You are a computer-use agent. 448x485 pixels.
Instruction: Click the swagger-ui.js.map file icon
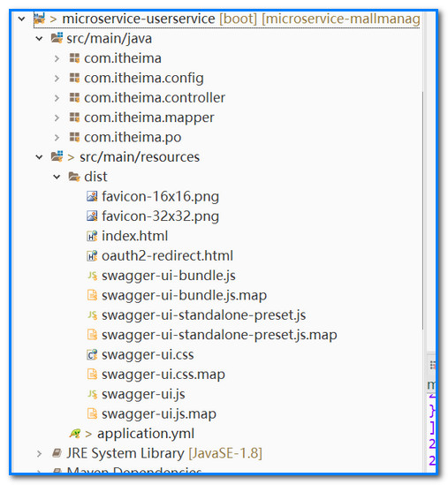92,413
